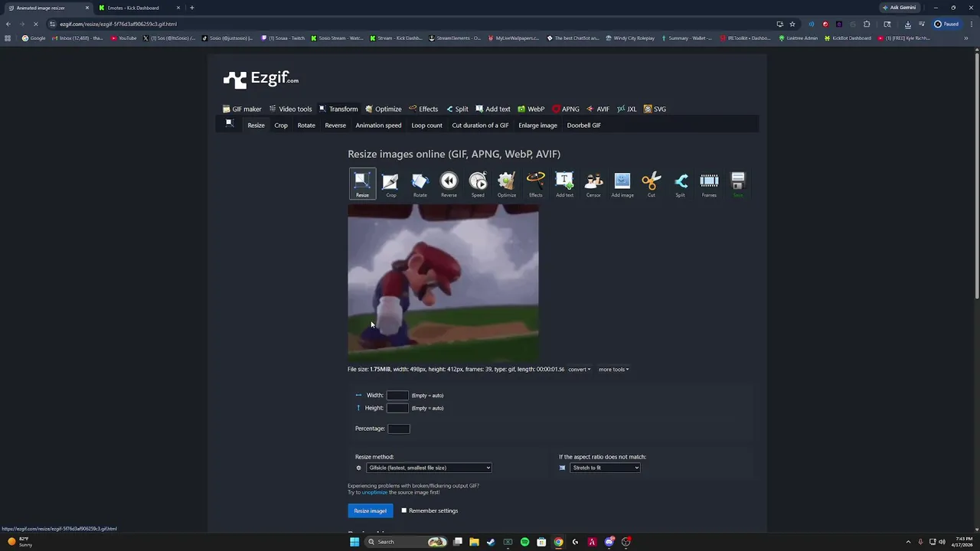This screenshot has width=980, height=551.
Task: Open Chrome downloads icon
Action: pos(907,24)
